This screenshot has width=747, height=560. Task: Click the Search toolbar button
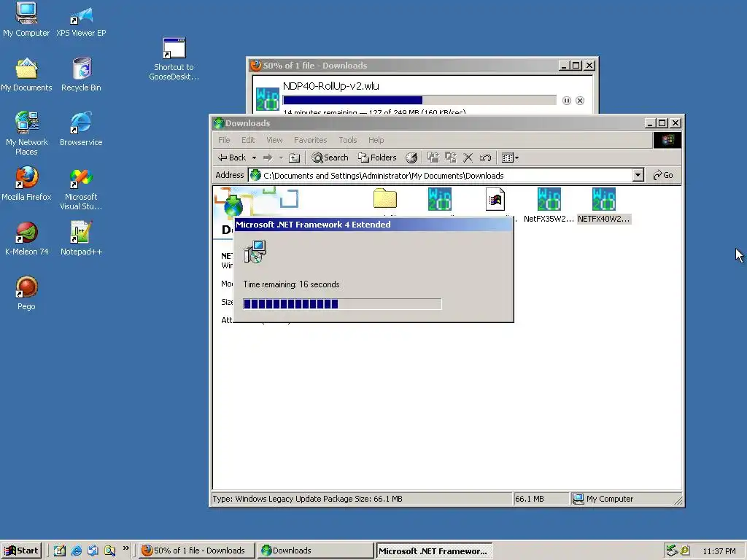tap(330, 157)
